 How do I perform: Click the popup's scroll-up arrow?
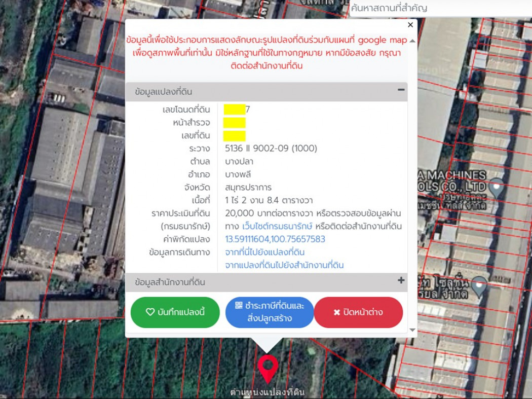tap(412, 41)
